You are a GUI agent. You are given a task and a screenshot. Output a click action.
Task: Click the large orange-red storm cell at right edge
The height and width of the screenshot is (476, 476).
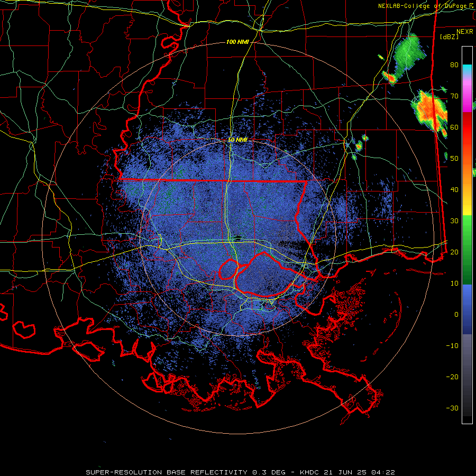tap(430, 111)
